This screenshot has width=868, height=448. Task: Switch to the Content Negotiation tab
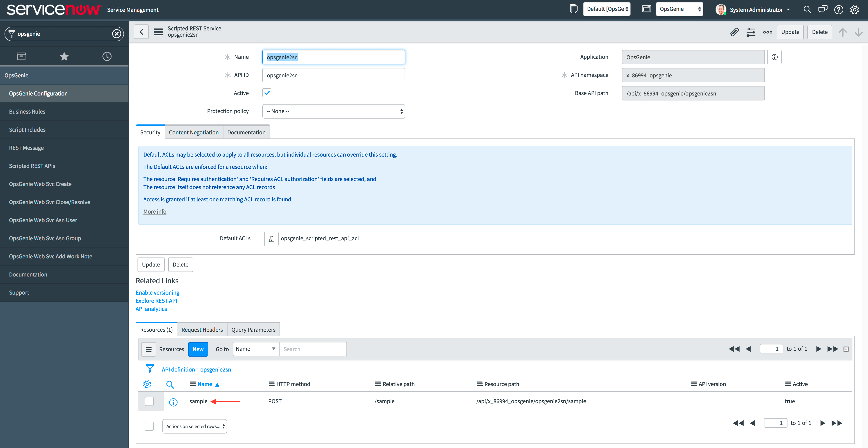[194, 132]
